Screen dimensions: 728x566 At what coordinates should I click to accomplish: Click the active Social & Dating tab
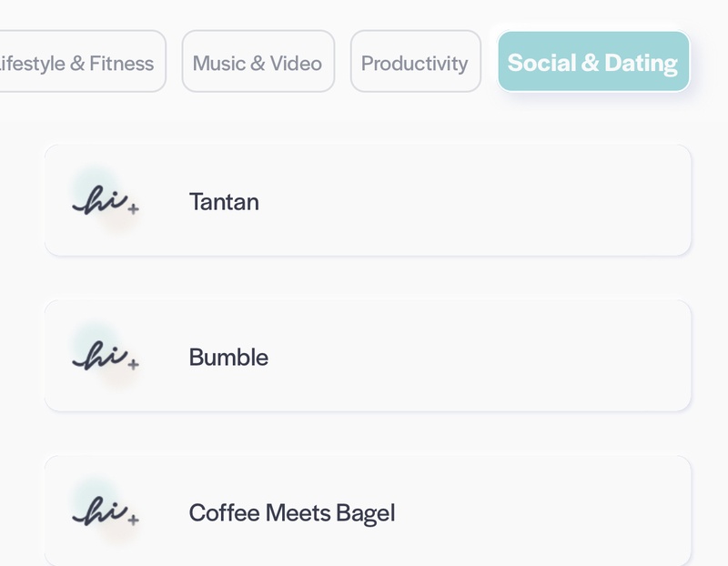593,61
